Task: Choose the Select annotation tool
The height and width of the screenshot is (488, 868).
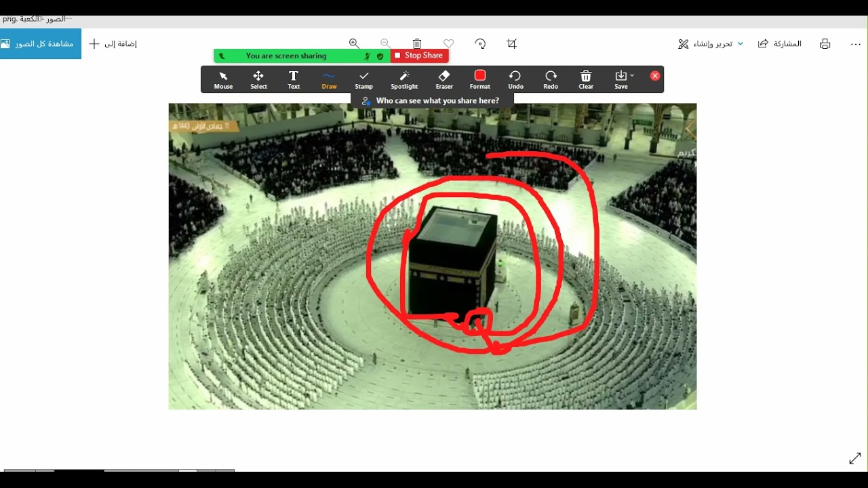Action: [258, 80]
